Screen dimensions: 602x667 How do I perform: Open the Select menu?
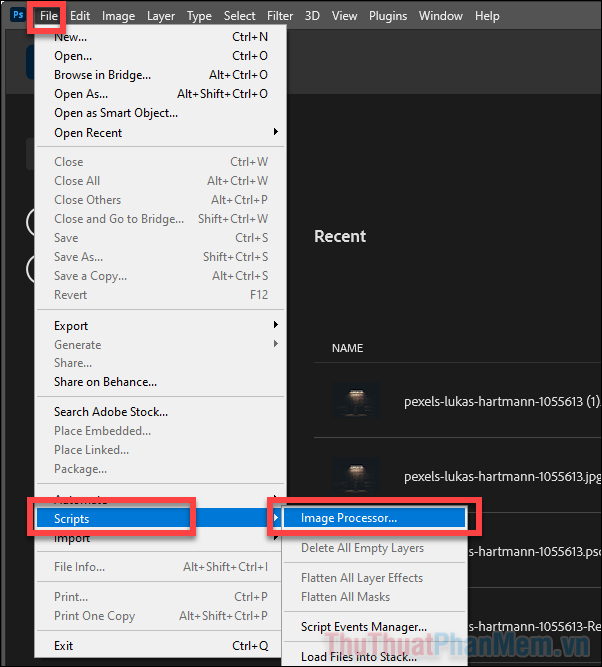click(x=240, y=16)
